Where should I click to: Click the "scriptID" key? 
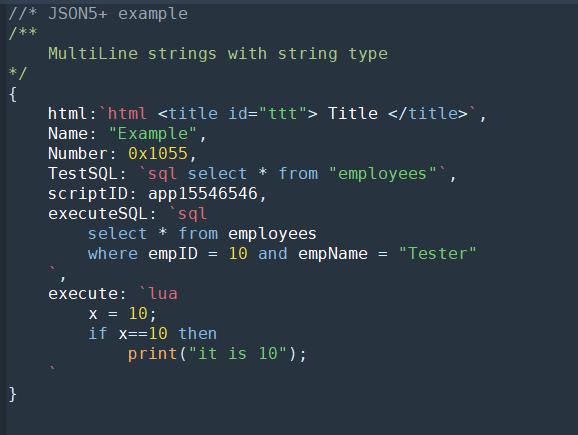87,194
